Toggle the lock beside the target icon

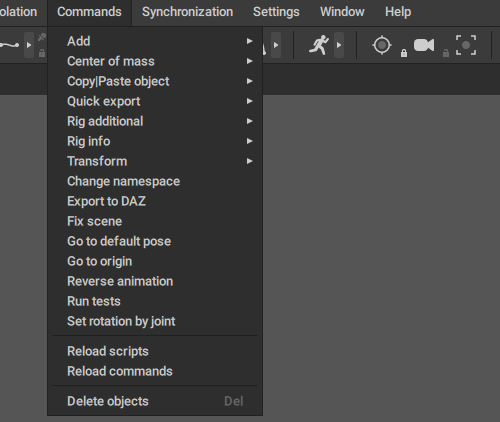(x=404, y=53)
